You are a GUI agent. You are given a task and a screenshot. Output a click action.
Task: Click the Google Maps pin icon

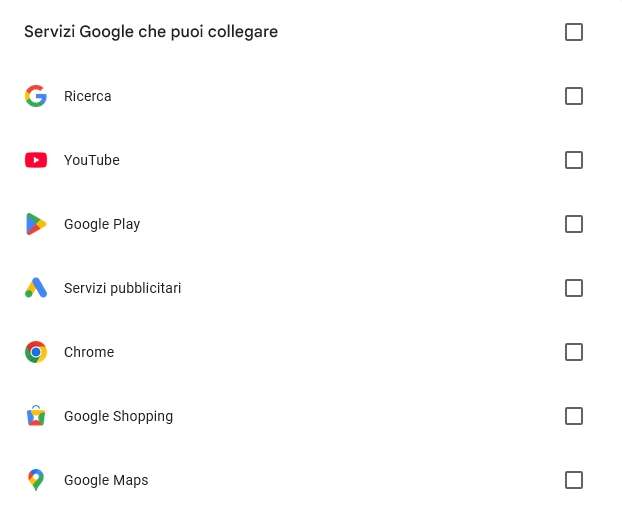[36, 480]
